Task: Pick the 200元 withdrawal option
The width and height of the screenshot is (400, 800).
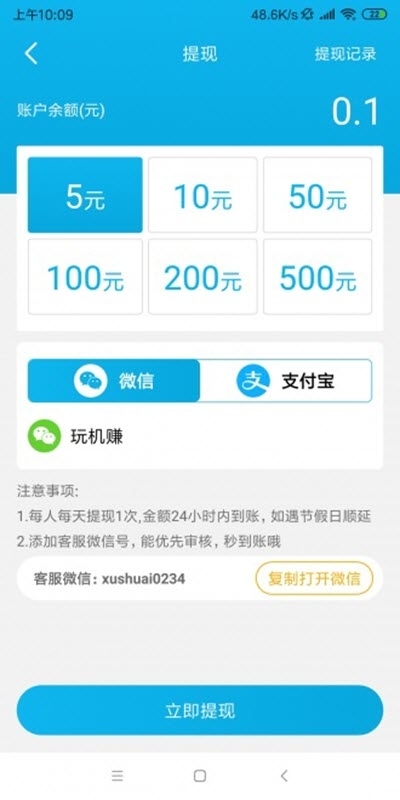Action: pos(203,277)
